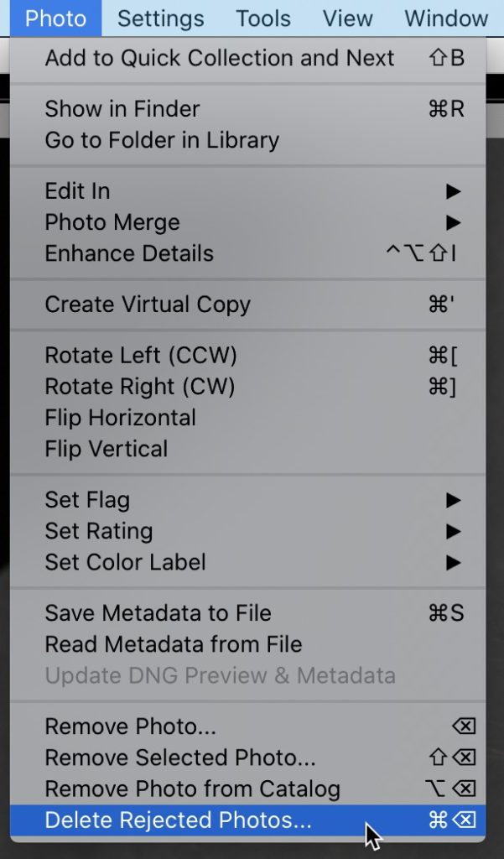Choose Rotate Right (CW)
Viewport: 504px width, 859px height.
140,387
